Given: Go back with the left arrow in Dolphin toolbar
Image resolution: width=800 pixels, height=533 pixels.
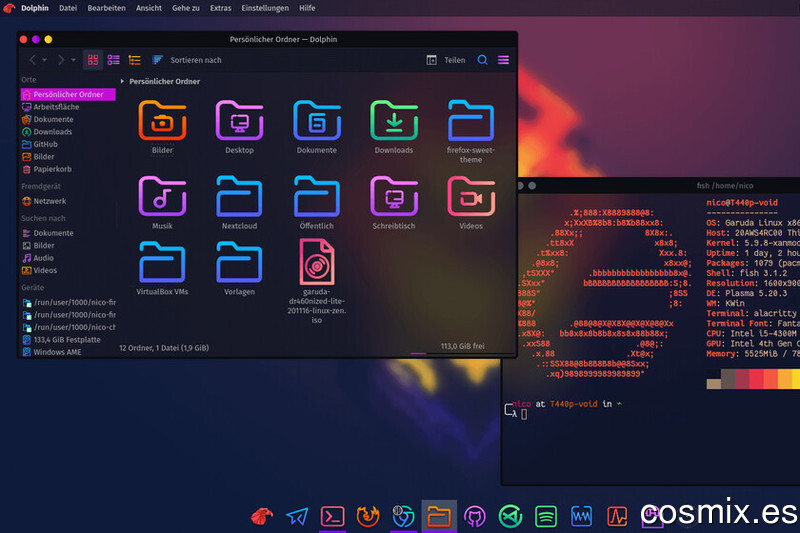Looking at the screenshot, I should coord(32,60).
